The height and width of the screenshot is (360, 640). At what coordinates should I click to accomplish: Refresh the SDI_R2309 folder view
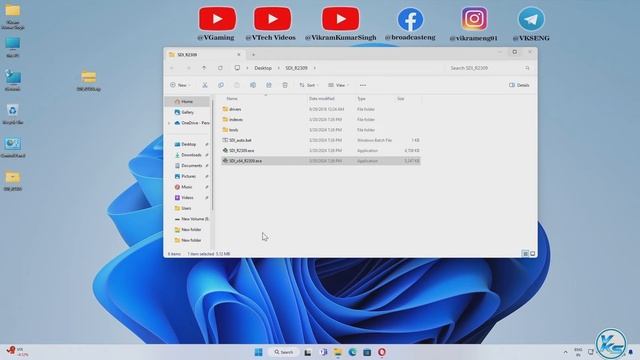click(x=220, y=68)
